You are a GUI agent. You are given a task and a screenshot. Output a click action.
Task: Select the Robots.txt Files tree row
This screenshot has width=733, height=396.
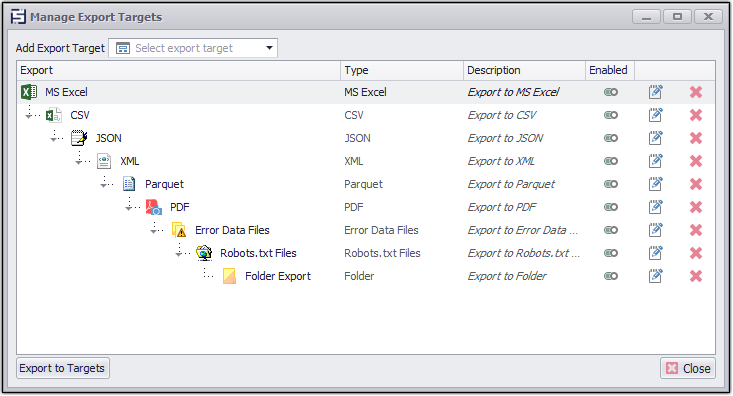366,253
